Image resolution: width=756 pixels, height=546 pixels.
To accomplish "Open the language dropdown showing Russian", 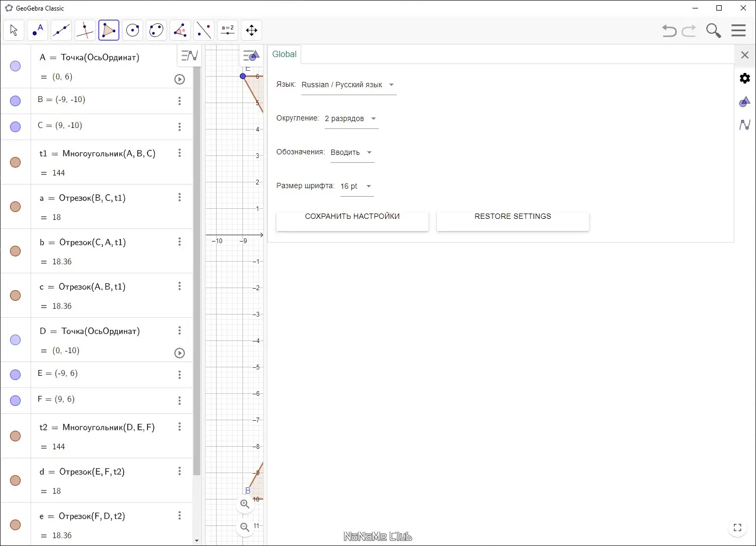I will 349,85.
